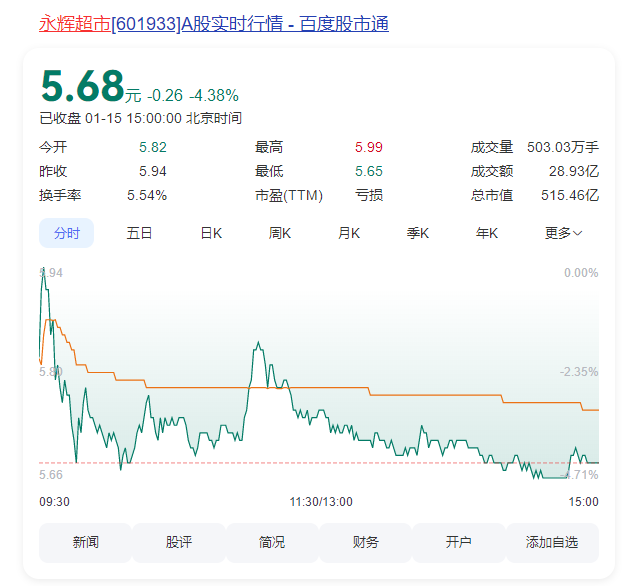Click the 5.66 chart axis label
This screenshot has width=637, height=586.
pyautogui.click(x=51, y=475)
